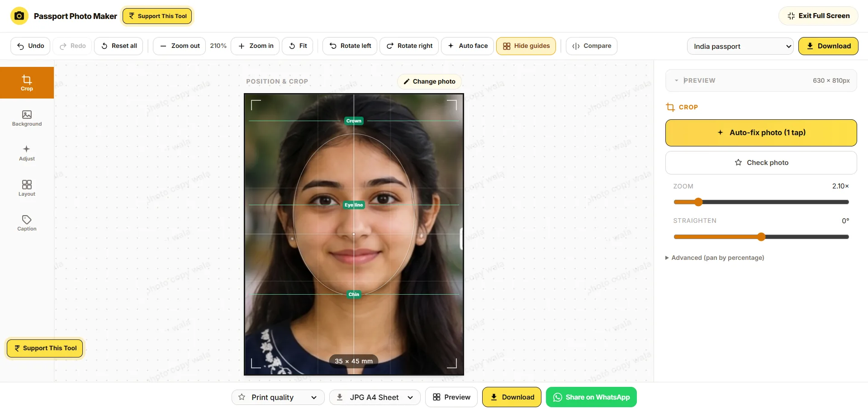Click the bottom Preview button

(x=451, y=397)
